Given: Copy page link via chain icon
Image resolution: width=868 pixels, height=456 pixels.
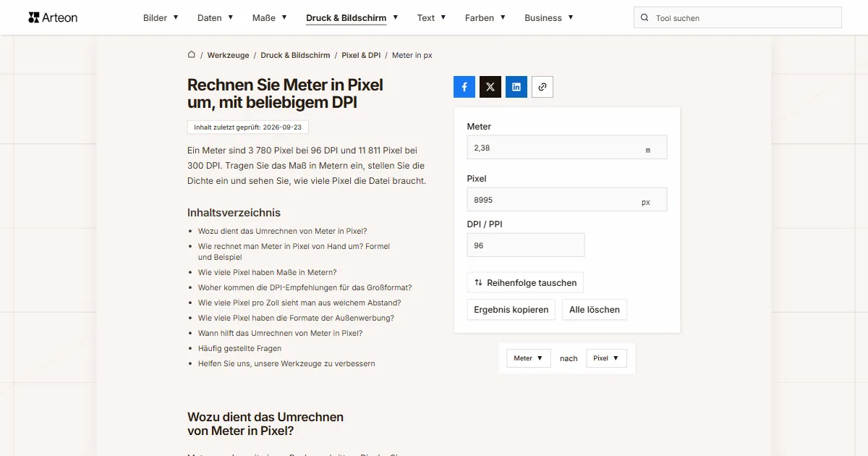Looking at the screenshot, I should 542,87.
